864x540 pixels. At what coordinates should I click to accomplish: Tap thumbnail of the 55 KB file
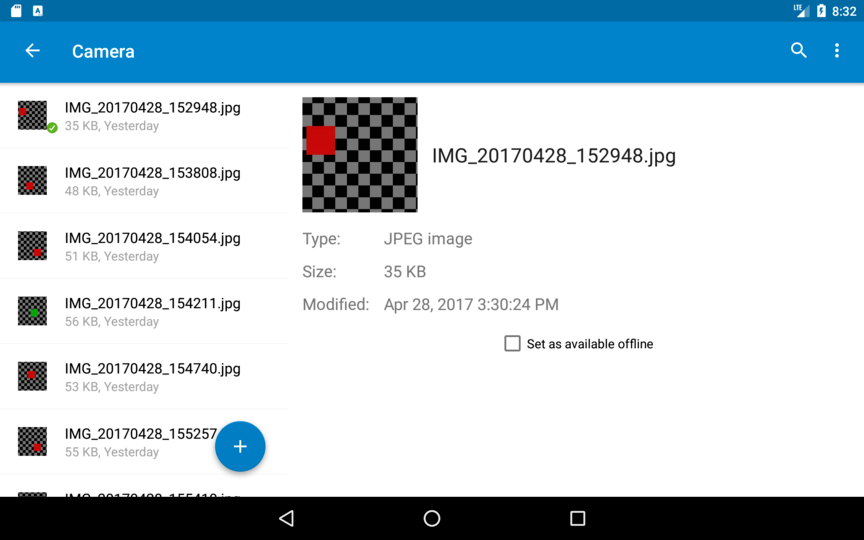[33, 441]
